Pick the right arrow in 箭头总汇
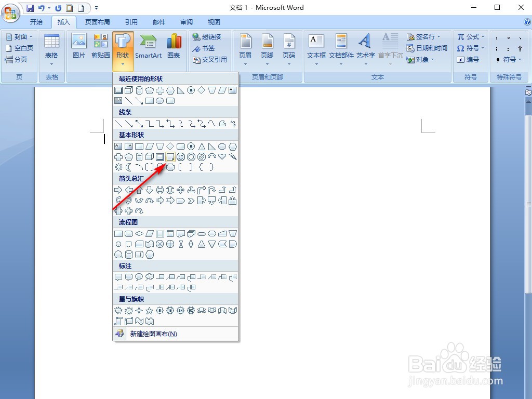 pyautogui.click(x=118, y=190)
